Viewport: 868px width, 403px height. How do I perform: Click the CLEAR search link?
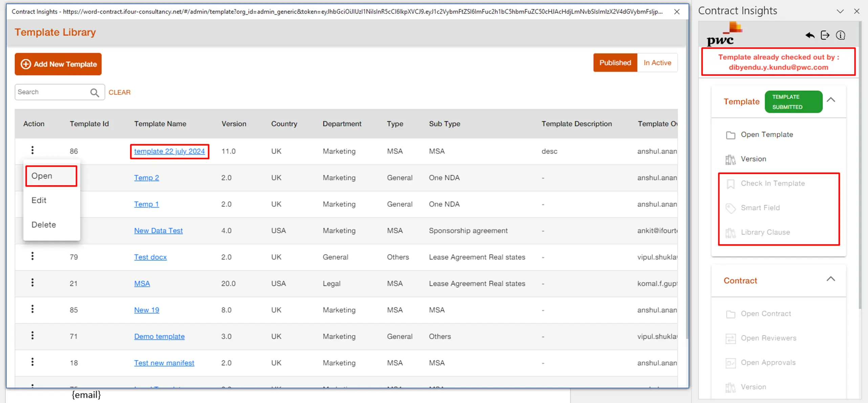pyautogui.click(x=120, y=93)
